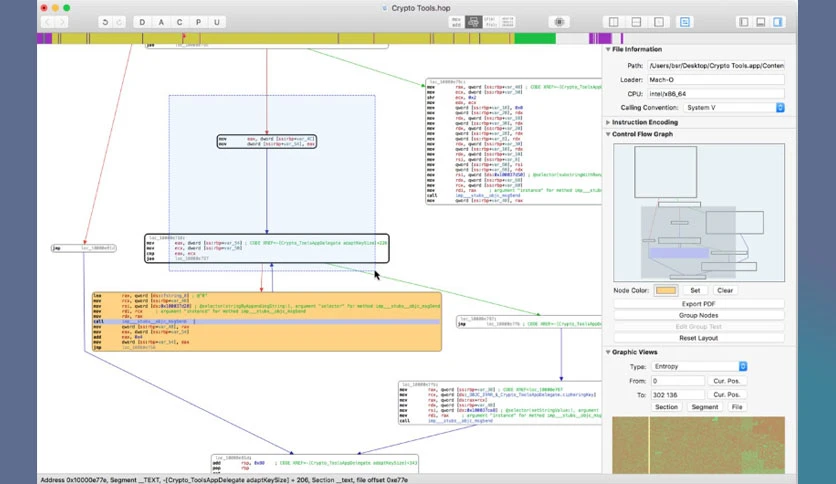The height and width of the screenshot is (484, 836).
Task: Switch to assembly (mov add) view mode
Action: click(x=456, y=22)
